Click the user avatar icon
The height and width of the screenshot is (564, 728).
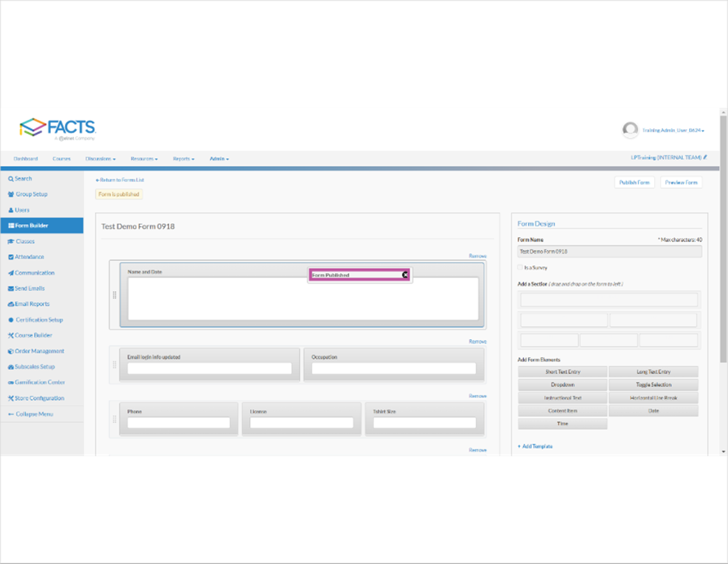coord(630,130)
